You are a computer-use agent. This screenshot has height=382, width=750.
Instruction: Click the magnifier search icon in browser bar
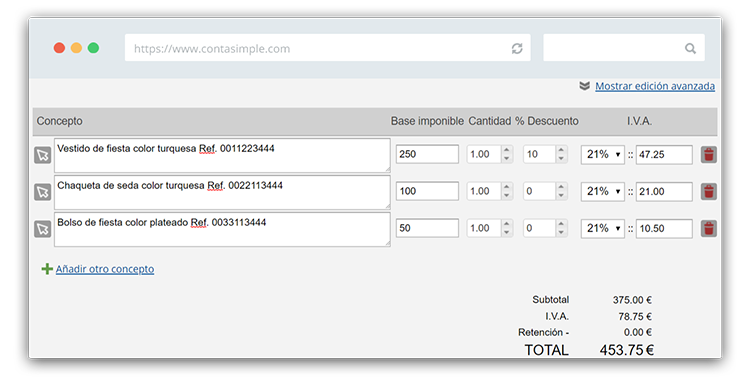(690, 48)
